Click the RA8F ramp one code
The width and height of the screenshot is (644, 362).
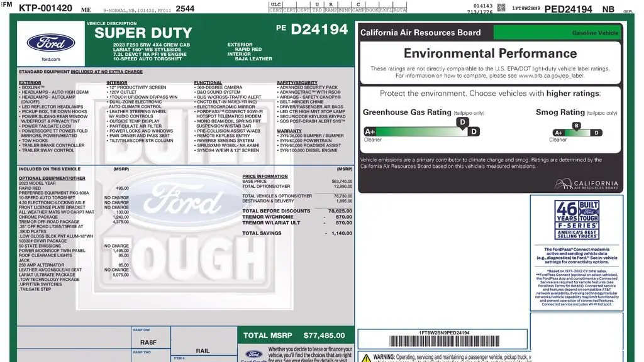(148, 343)
